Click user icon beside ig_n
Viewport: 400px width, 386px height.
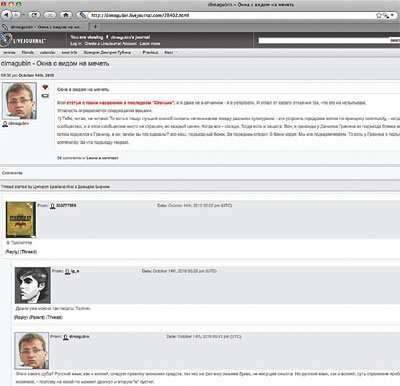67,272
